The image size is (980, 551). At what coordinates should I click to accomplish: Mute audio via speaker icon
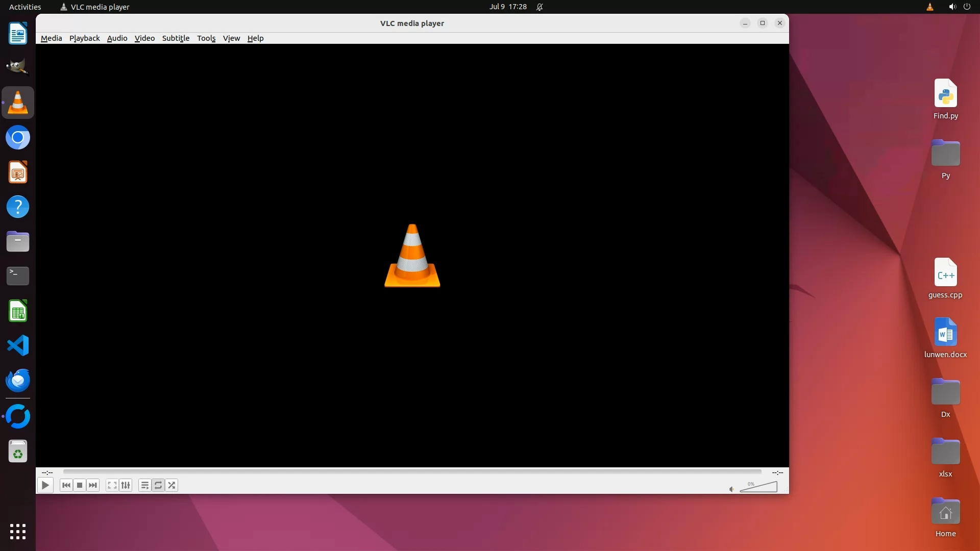click(731, 489)
